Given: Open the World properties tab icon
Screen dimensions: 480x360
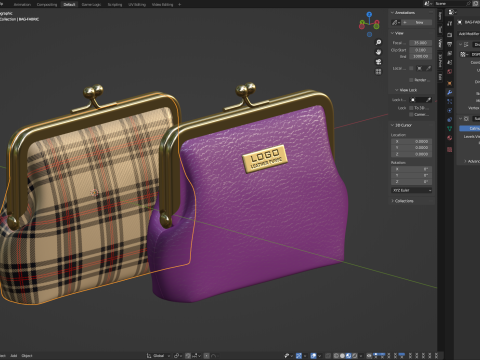Looking at the screenshot, I should point(450,72).
